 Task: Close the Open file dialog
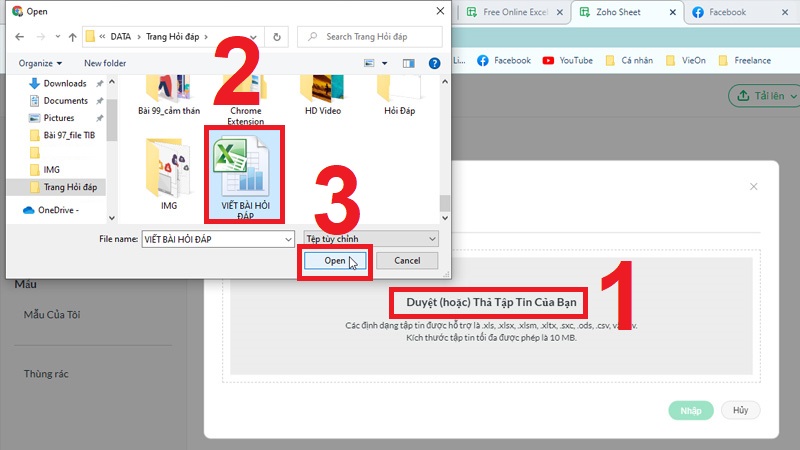440,11
